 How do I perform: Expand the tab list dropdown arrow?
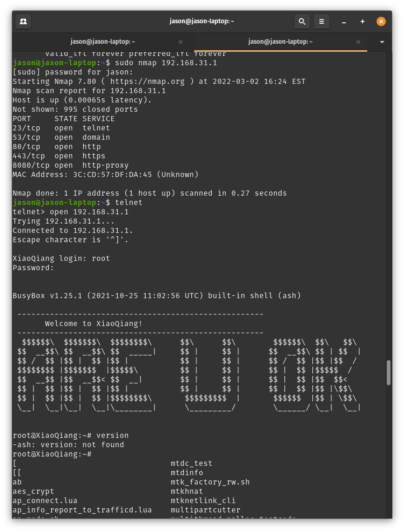382,42
